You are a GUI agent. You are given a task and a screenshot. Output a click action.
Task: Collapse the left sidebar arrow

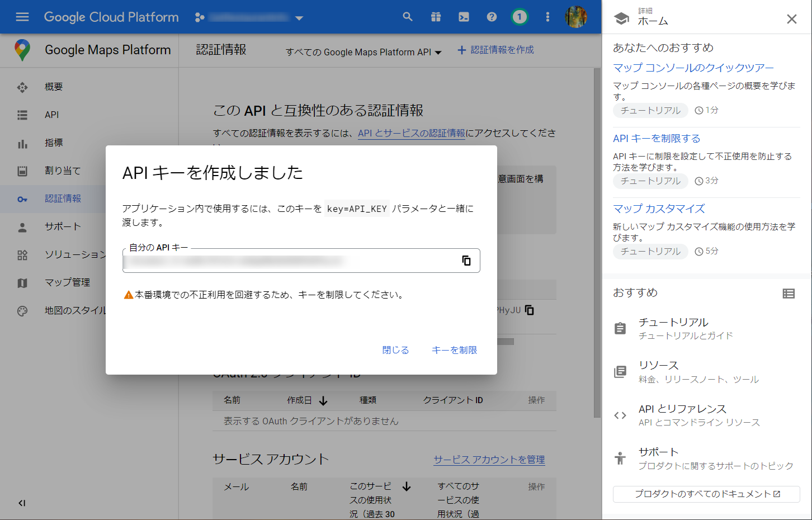[22, 503]
